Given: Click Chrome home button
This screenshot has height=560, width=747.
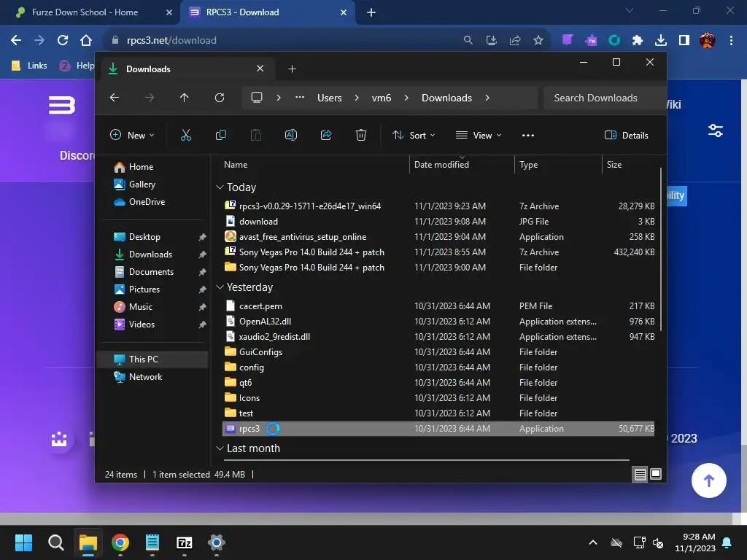Looking at the screenshot, I should pyautogui.click(x=86, y=41).
